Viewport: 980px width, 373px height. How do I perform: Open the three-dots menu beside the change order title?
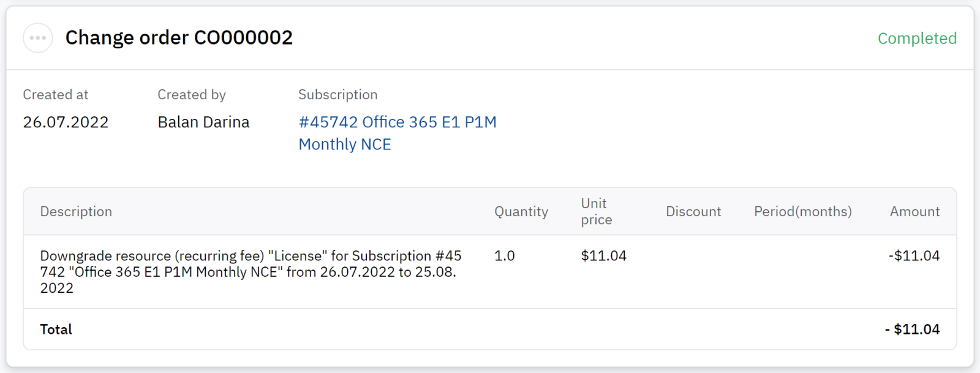click(x=38, y=38)
